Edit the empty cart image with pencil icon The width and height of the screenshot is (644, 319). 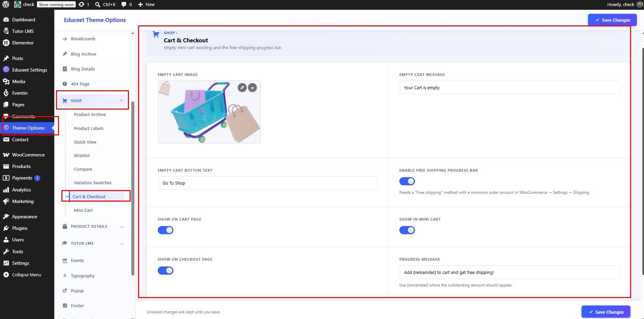(x=242, y=87)
